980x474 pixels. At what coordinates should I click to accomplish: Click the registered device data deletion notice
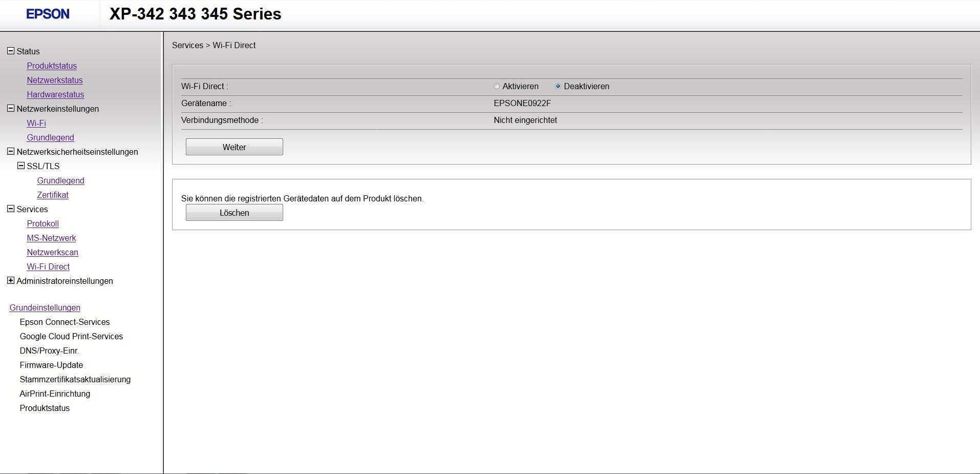[303, 199]
